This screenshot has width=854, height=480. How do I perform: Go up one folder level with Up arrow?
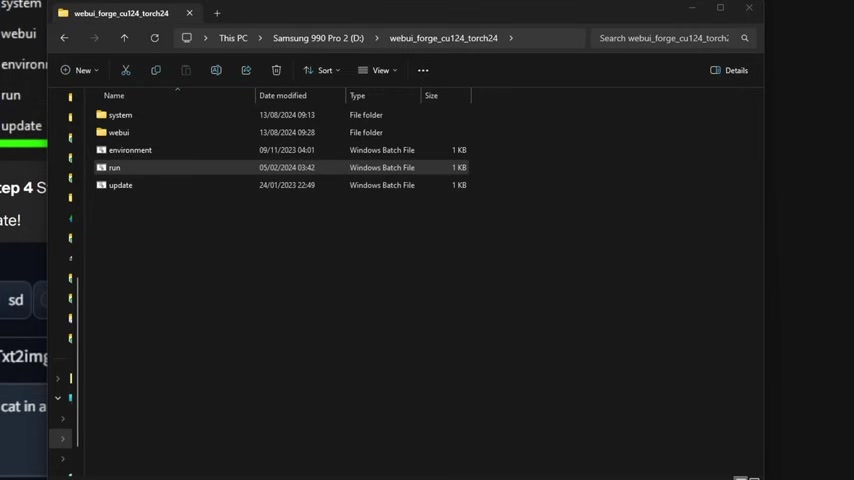124,38
